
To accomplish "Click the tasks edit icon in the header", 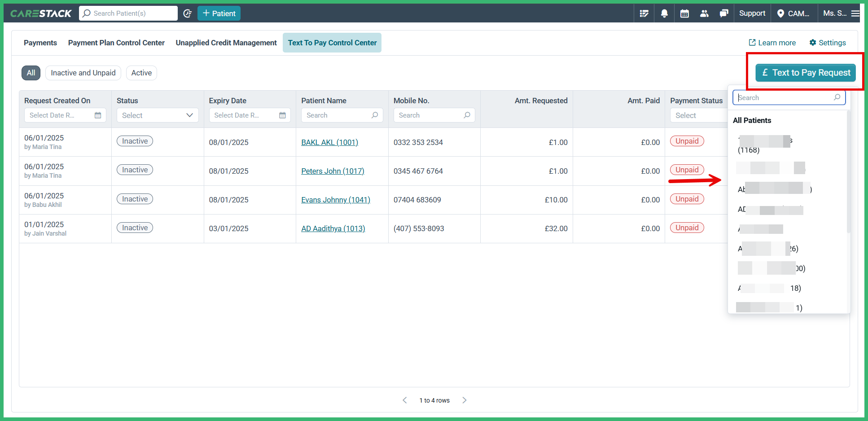I will (x=644, y=13).
